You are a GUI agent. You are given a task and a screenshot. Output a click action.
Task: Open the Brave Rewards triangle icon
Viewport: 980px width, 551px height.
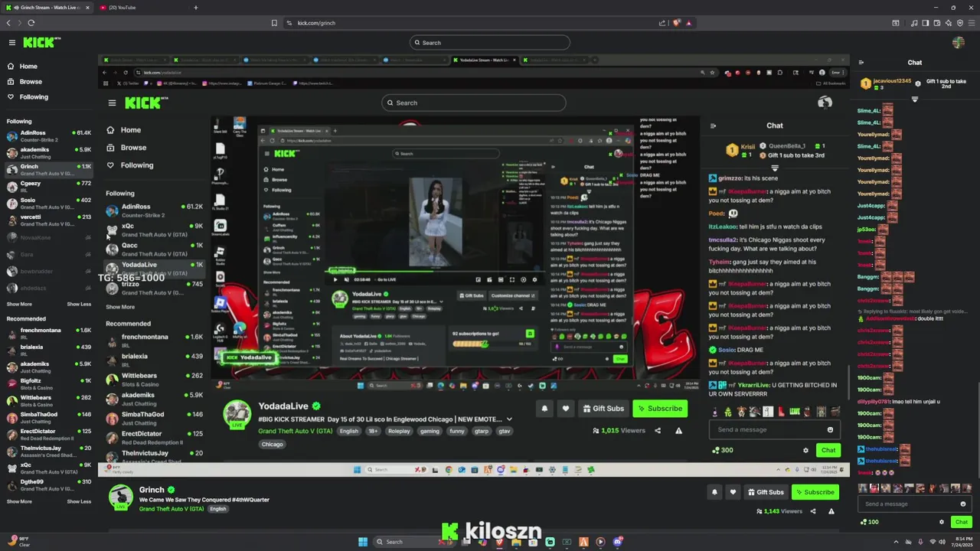(x=688, y=23)
